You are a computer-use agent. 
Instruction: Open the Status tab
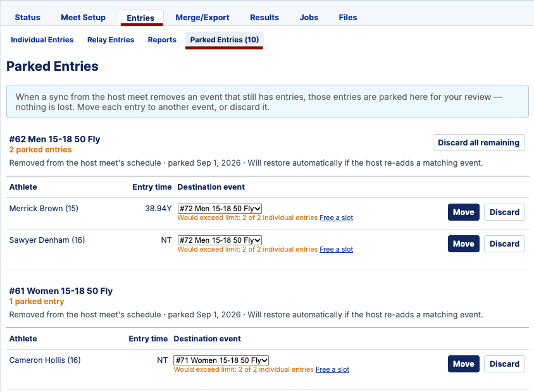(x=27, y=17)
